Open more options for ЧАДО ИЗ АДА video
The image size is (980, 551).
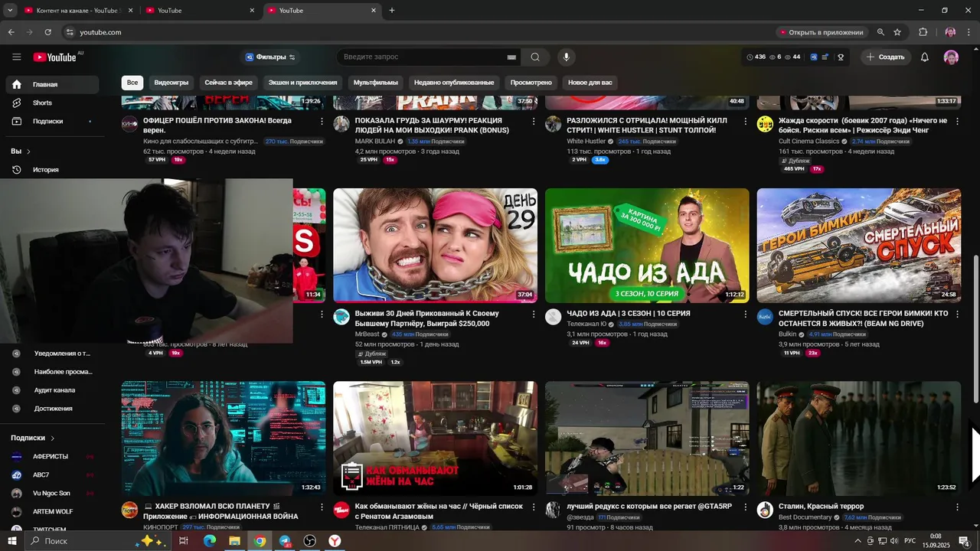point(745,314)
